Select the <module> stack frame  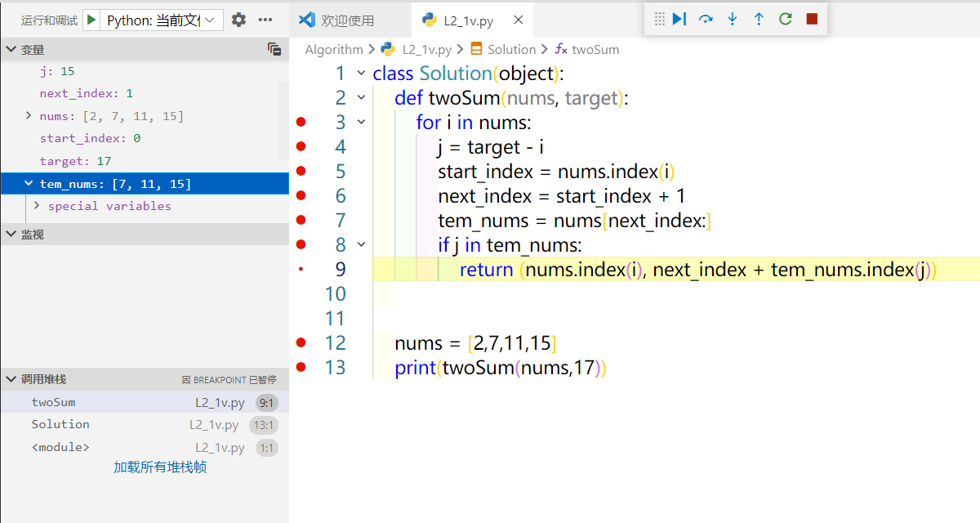145,447
